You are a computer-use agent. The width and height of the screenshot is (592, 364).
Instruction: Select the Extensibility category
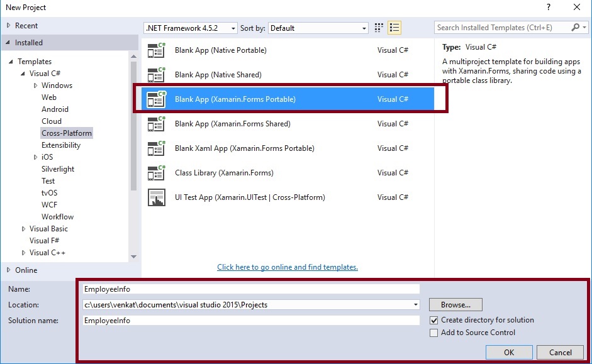(x=61, y=145)
